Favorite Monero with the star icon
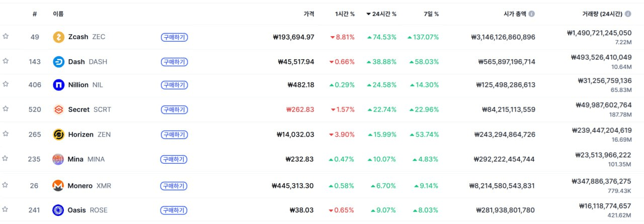 (6, 185)
